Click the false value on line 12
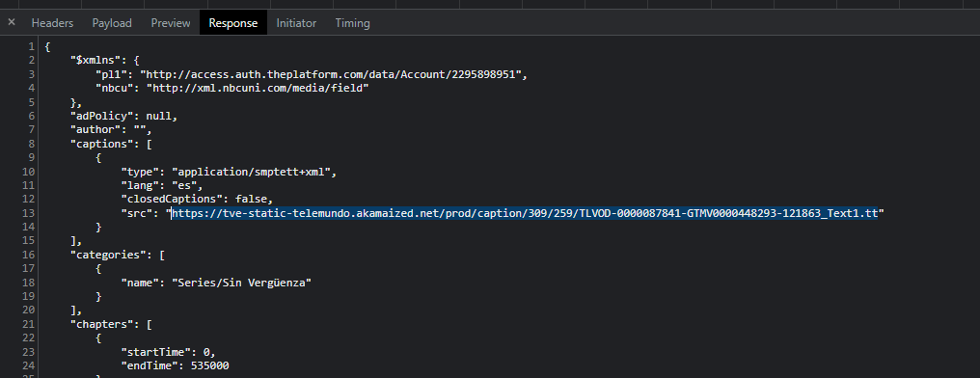 coord(251,200)
